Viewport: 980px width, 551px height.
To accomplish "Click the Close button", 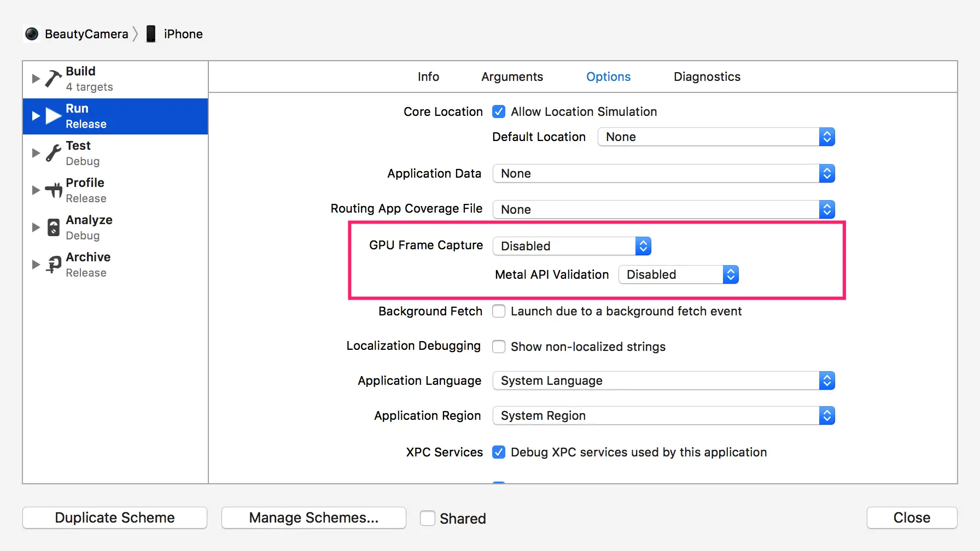I will 912,518.
